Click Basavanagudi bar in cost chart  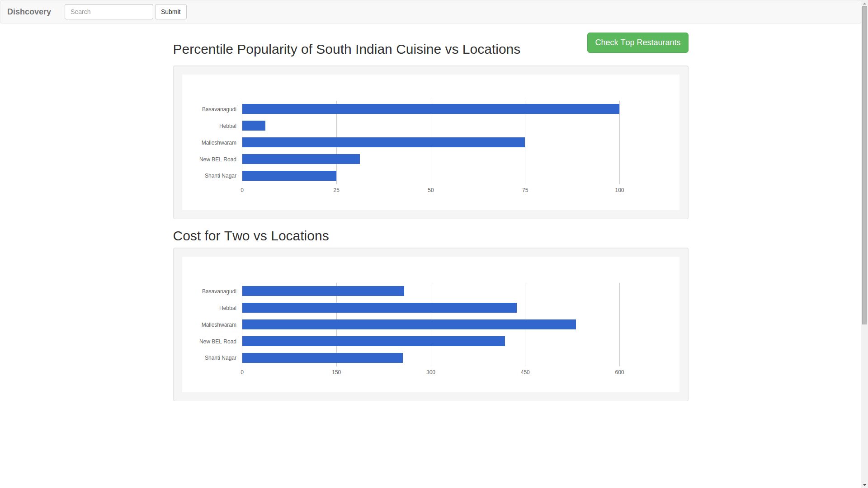[x=323, y=291]
